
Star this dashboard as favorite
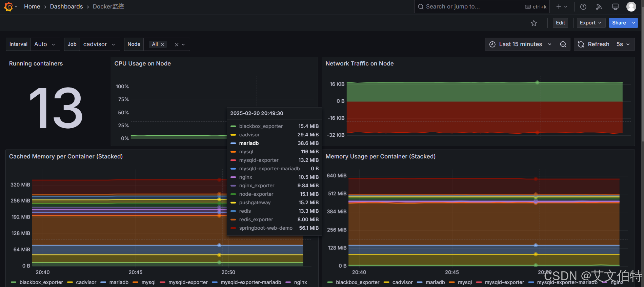tap(534, 23)
